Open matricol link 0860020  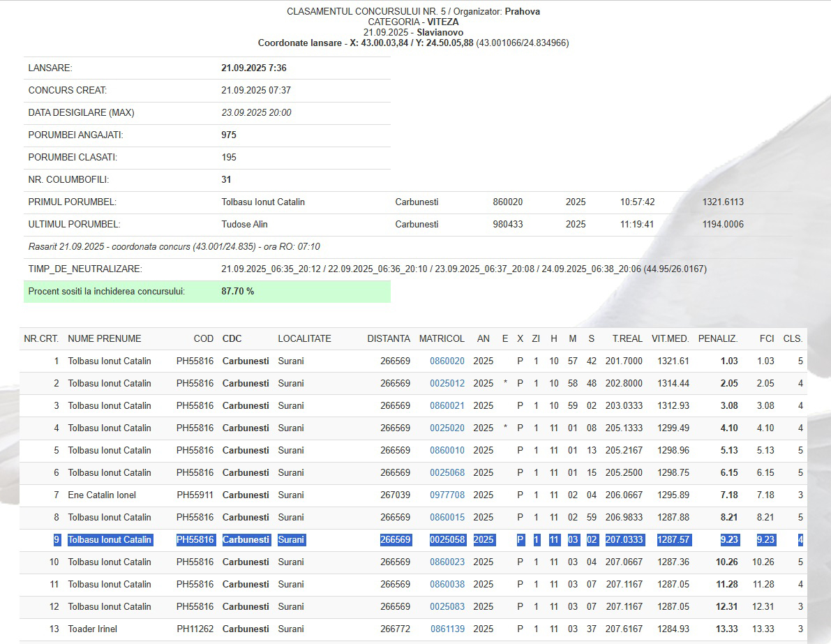click(x=447, y=361)
